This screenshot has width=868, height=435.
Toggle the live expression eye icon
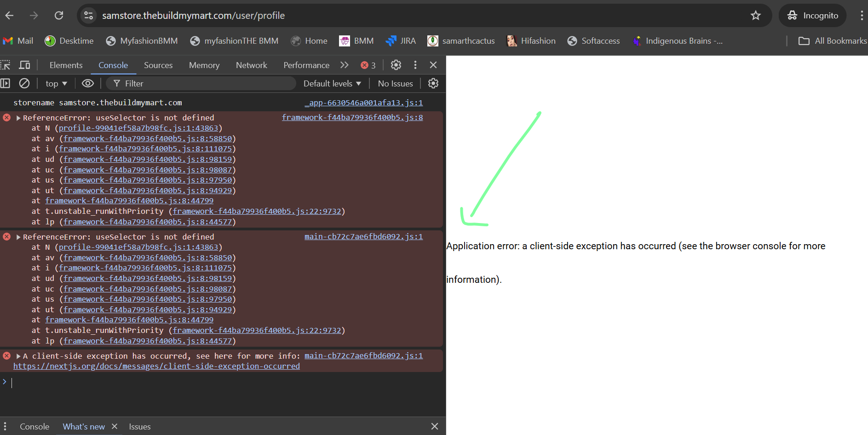88,84
